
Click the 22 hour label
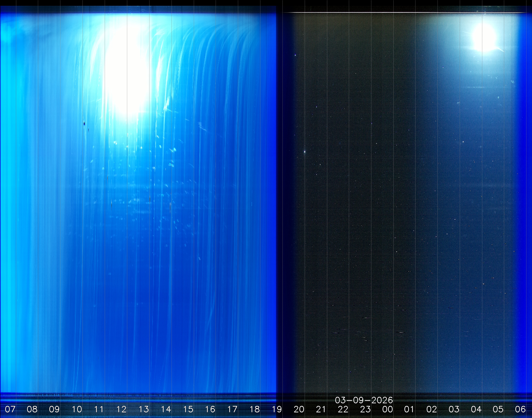click(343, 409)
